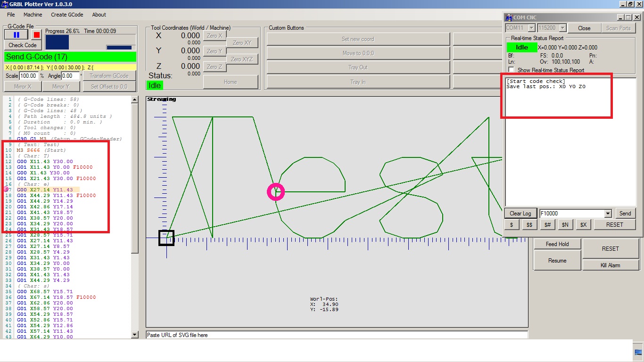
Task: Click the Mirror Y button
Action: [61, 87]
